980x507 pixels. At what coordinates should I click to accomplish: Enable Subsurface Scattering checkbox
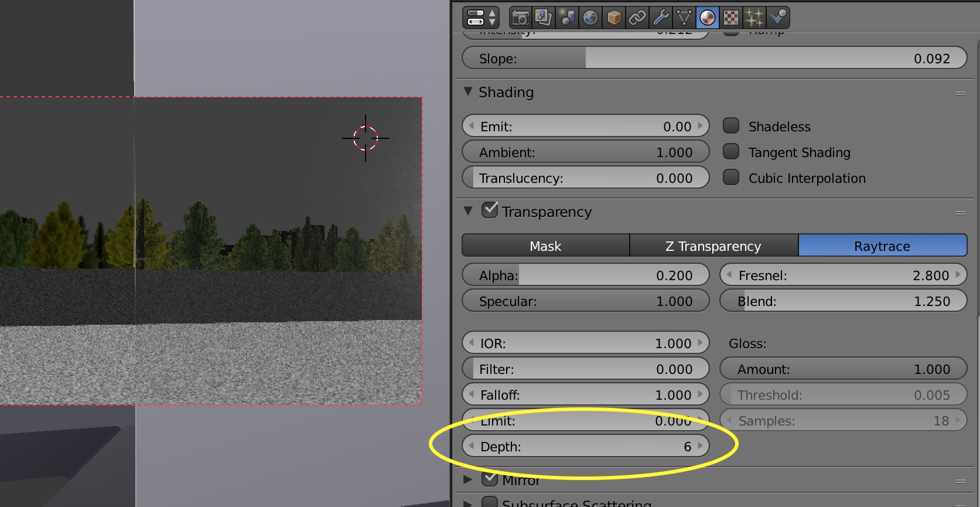pos(490,502)
